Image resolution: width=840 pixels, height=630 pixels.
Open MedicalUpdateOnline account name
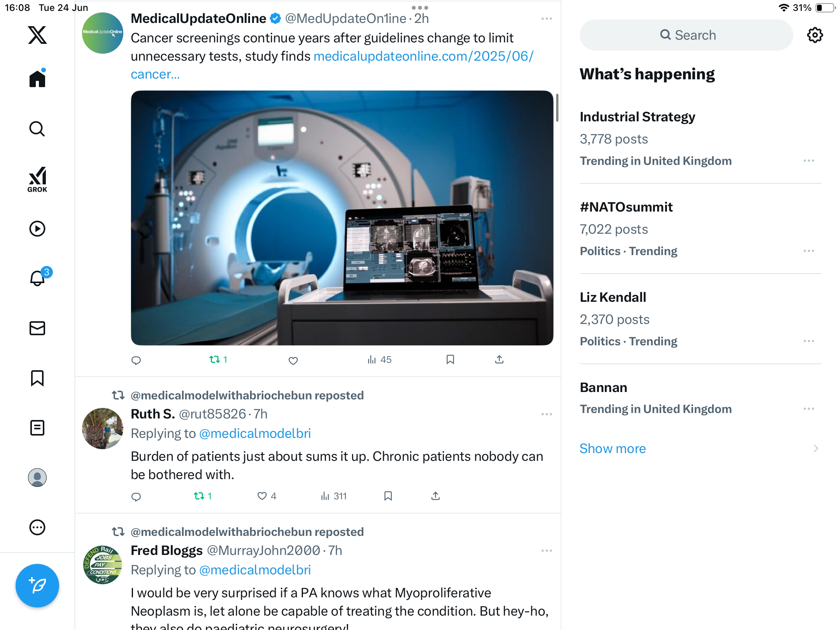[x=198, y=18]
